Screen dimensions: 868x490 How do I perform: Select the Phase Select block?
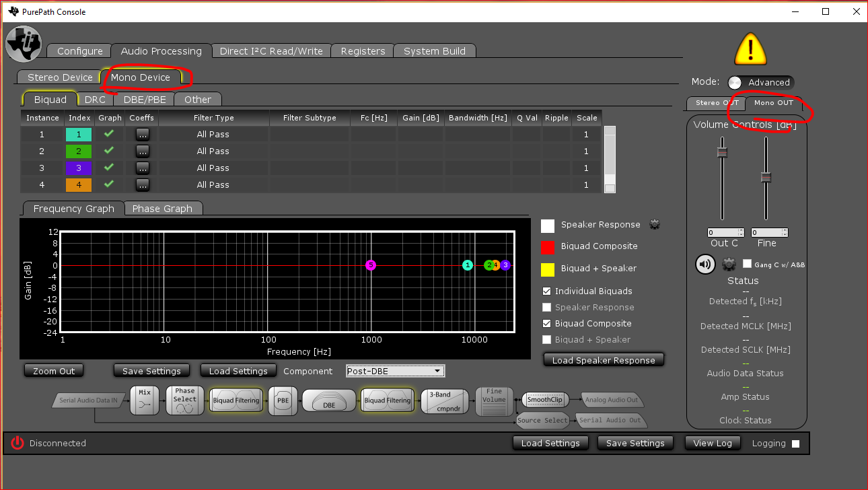pos(184,400)
